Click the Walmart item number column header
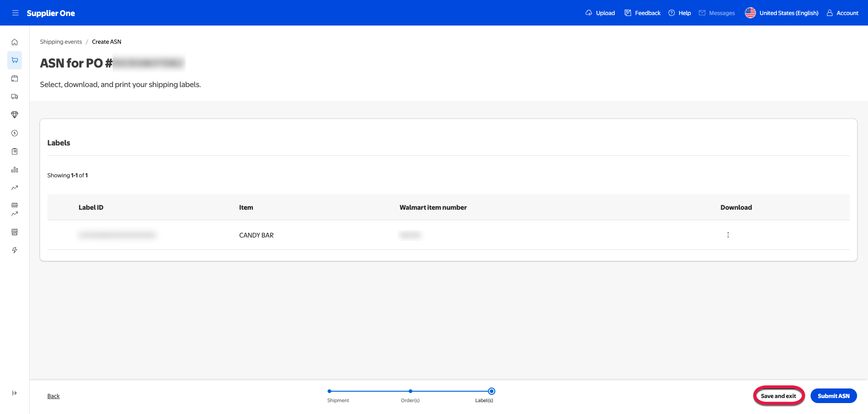This screenshot has height=414, width=868. pyautogui.click(x=433, y=207)
